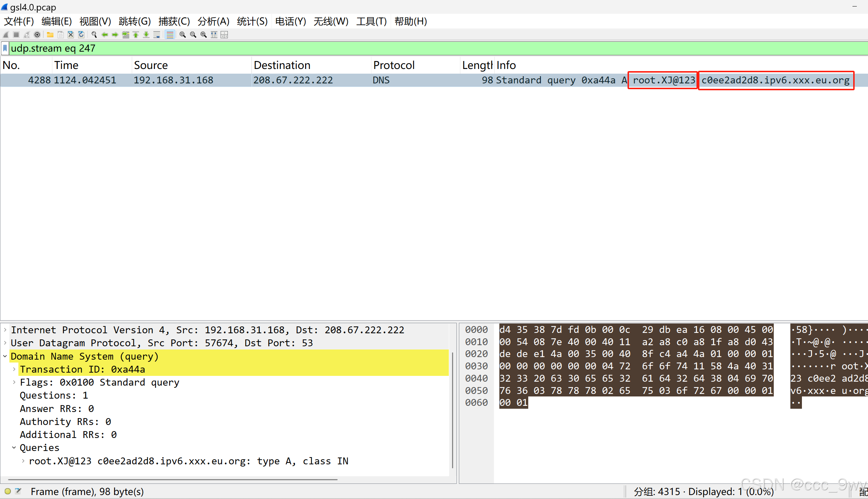Zoom in on packet text
The image size is (868, 499).
183,35
